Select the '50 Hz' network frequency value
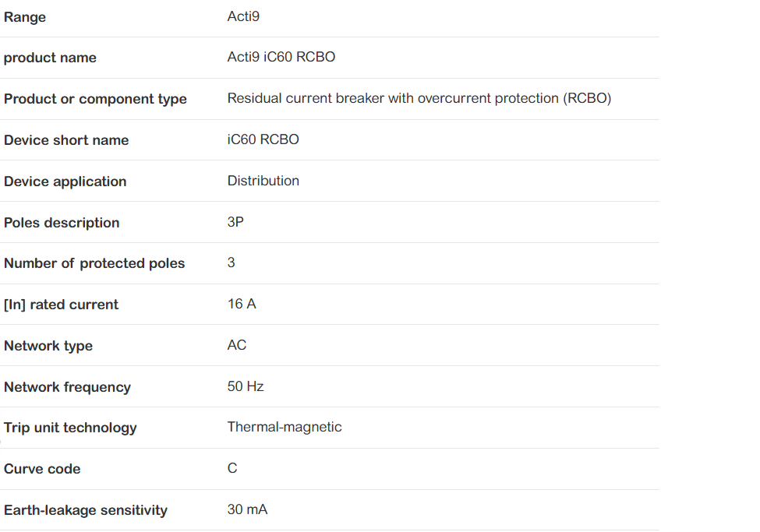 click(246, 387)
